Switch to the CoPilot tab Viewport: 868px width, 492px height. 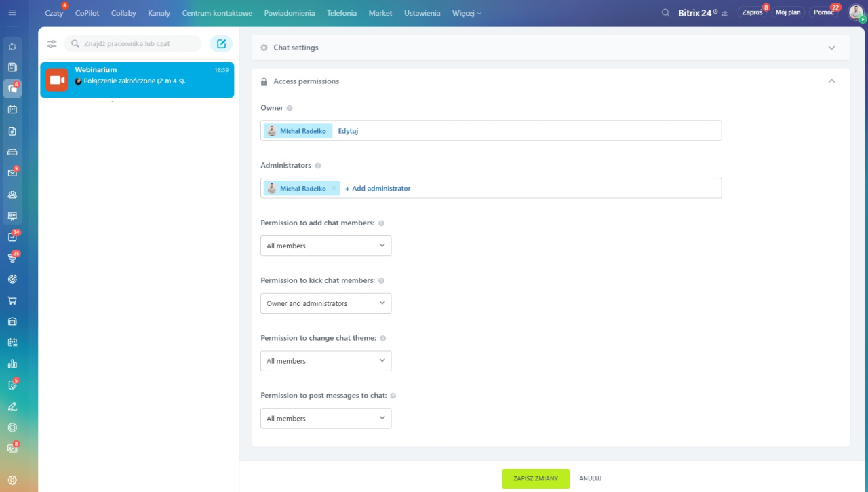[87, 13]
